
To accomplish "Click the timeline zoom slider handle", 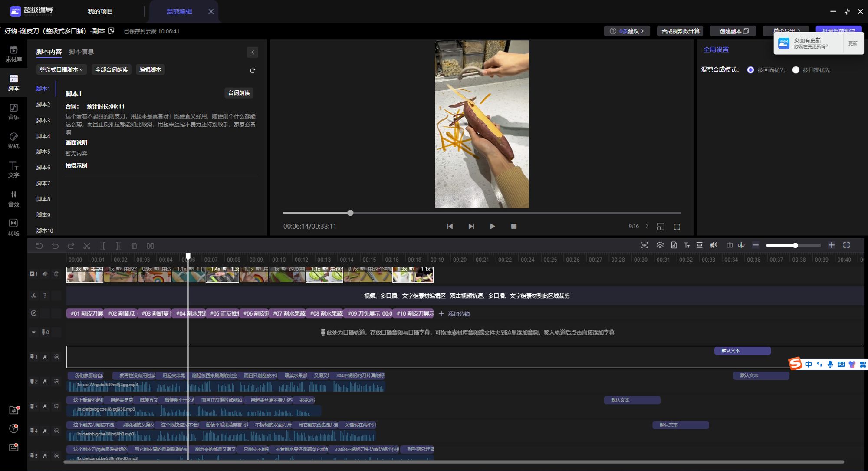I will click(x=795, y=245).
